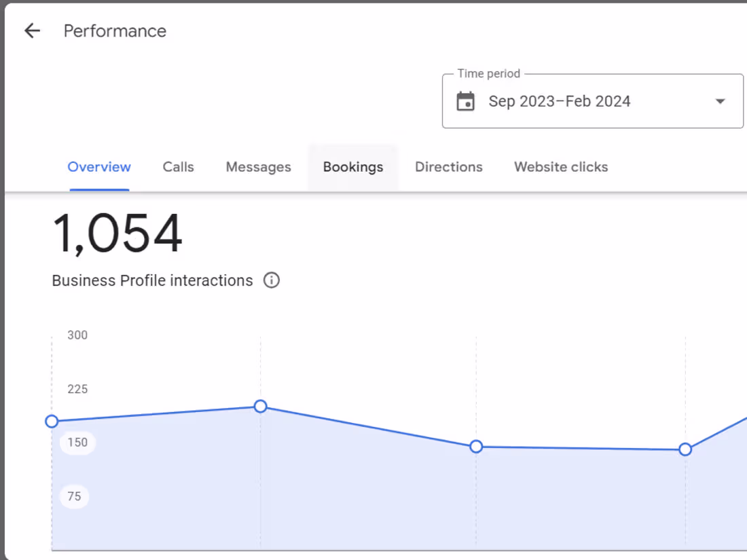Select the Bookings tab

tap(353, 167)
